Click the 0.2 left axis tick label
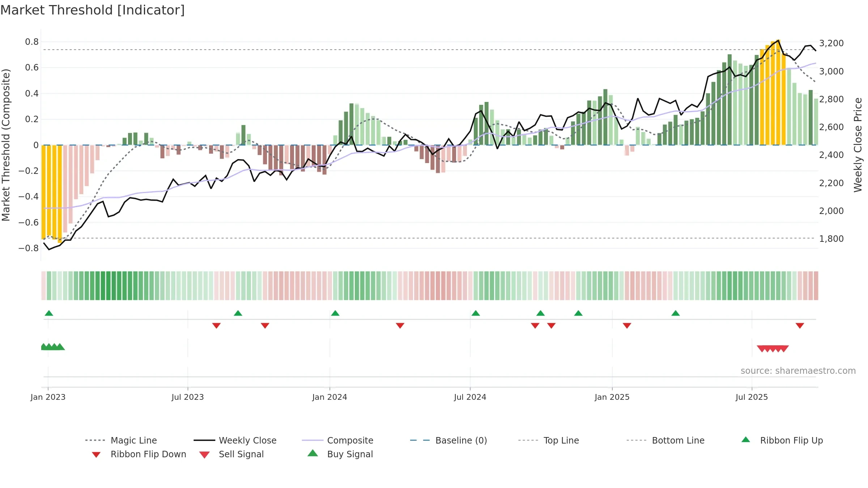 pyautogui.click(x=32, y=119)
